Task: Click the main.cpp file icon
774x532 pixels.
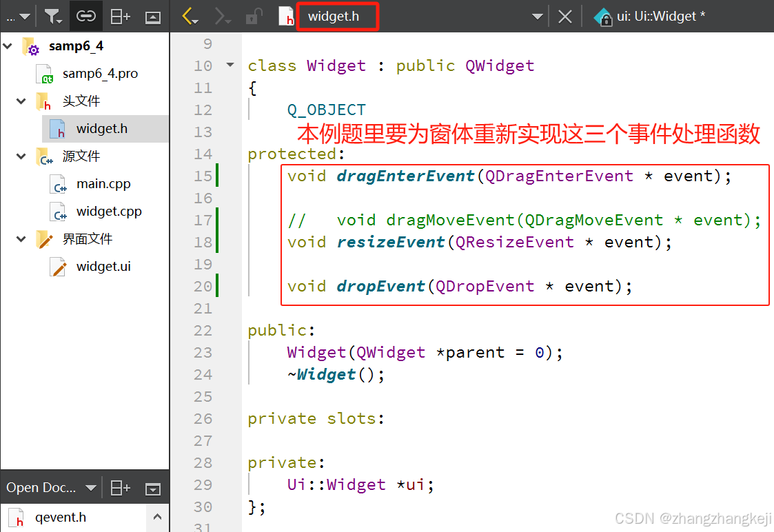Action: click(59, 184)
